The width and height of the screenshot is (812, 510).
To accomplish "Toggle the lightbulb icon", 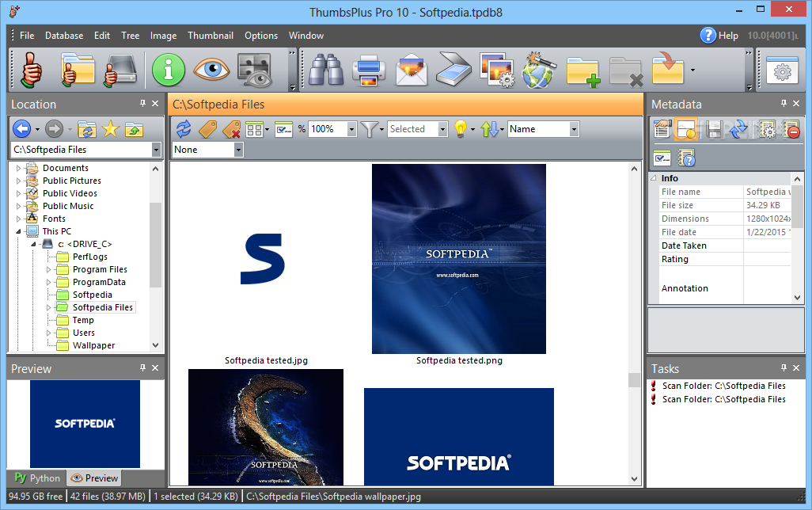I will [x=461, y=129].
